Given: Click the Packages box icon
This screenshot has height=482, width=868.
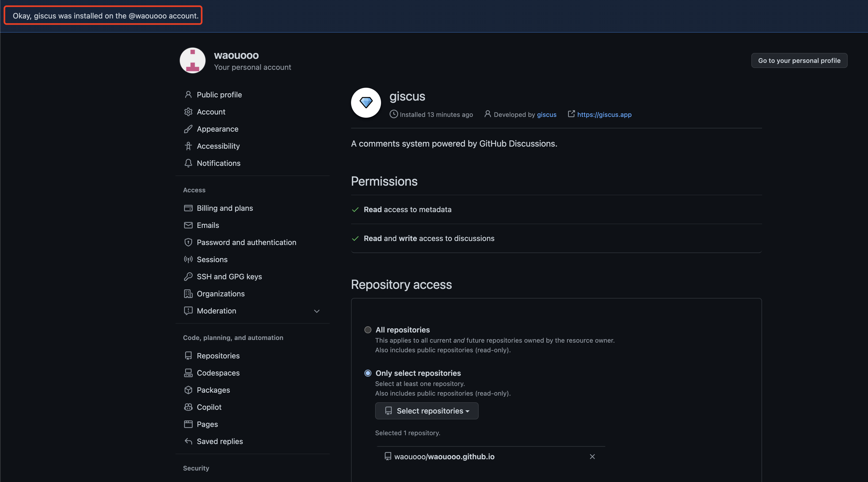Looking at the screenshot, I should click(188, 390).
